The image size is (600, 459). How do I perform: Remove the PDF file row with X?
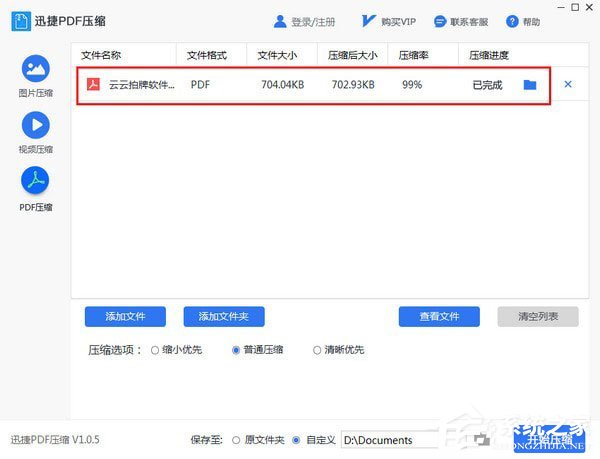click(568, 84)
